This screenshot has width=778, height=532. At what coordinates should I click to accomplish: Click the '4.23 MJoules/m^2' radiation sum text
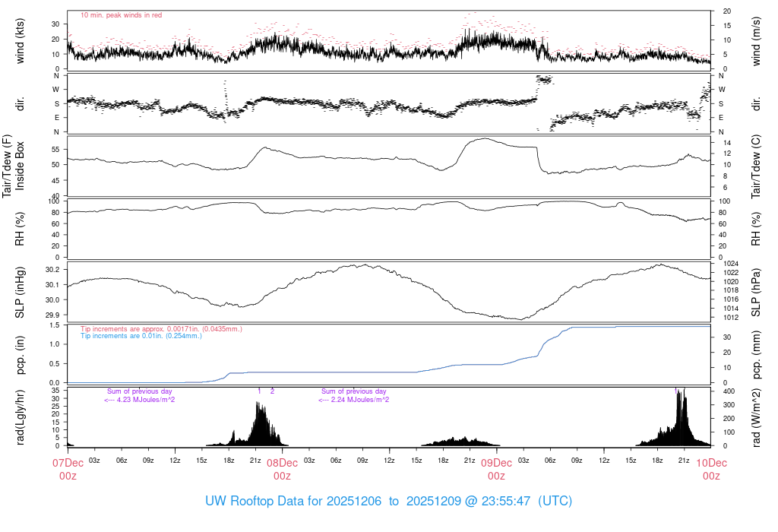(x=140, y=400)
